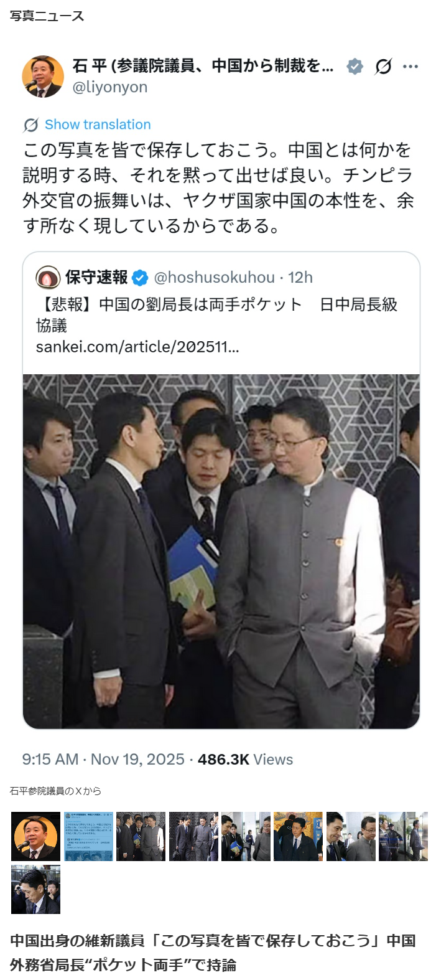The height and width of the screenshot is (980, 431).
Task: Open the @hoshusokuhou handle
Action: click(215, 278)
